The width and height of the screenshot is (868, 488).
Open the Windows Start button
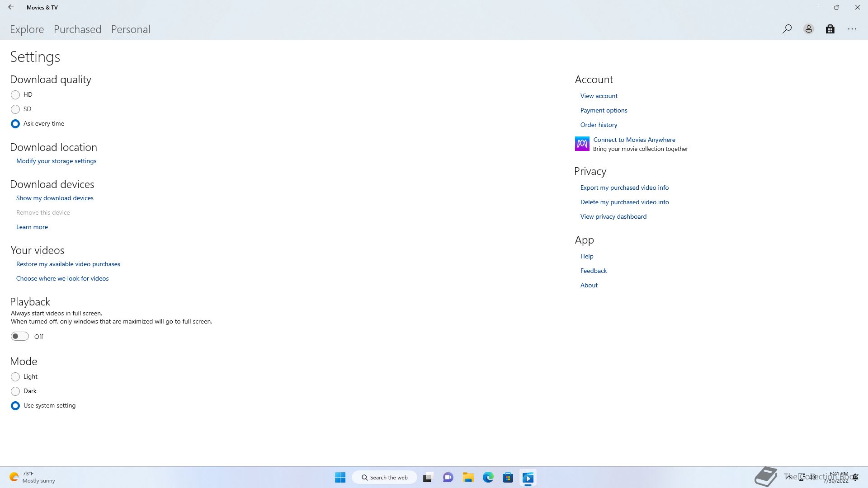point(340,477)
